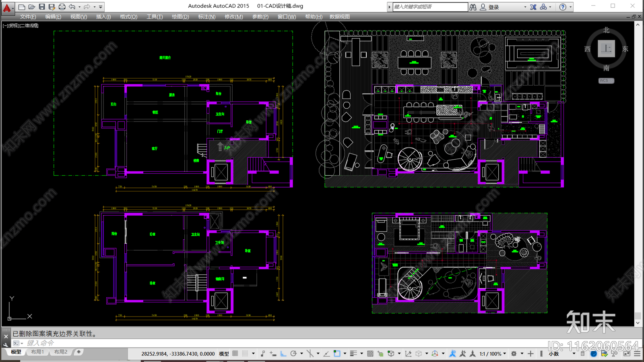
Task: Open the 视图(V) menu
Action: click(78, 16)
